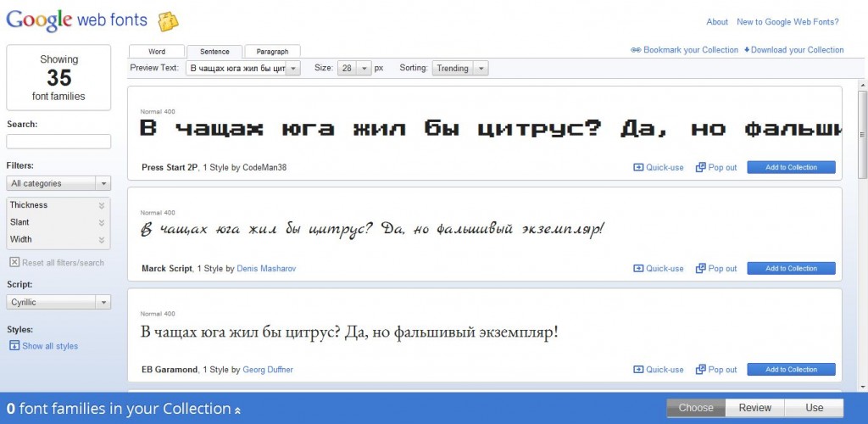The image size is (868, 424).
Task: Click the font Search input field
Action: click(x=58, y=142)
